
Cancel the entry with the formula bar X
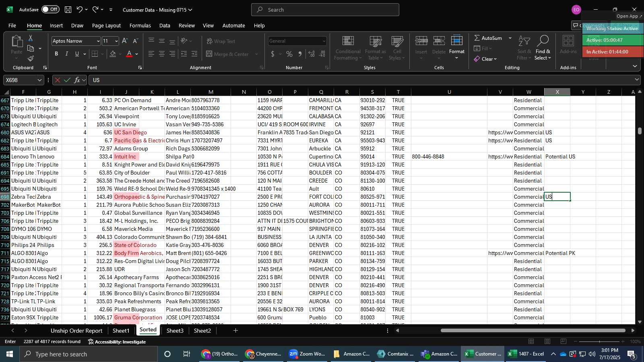58,80
